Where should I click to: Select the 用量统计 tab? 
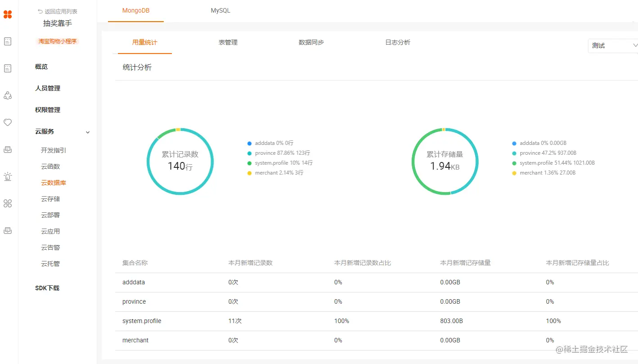tap(145, 42)
